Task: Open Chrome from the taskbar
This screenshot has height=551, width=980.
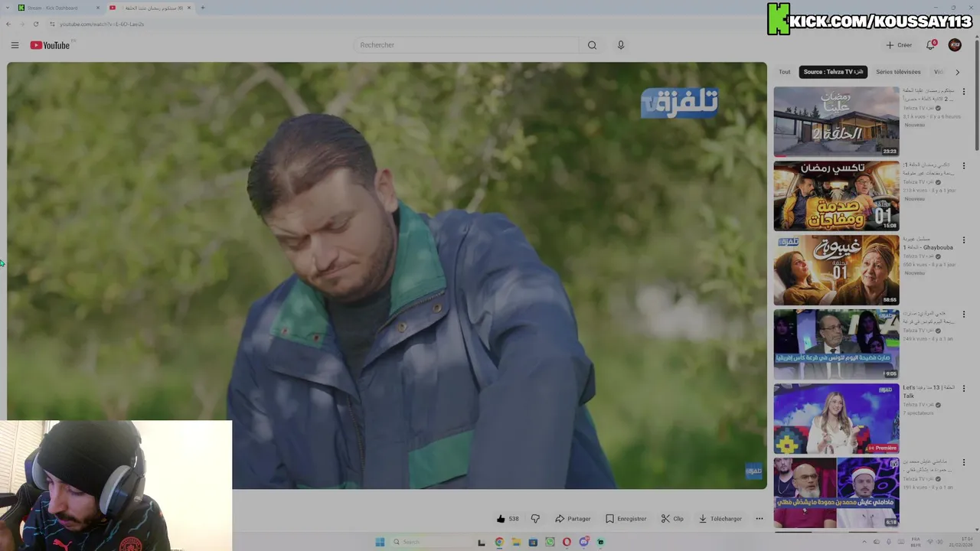Action: tap(499, 542)
